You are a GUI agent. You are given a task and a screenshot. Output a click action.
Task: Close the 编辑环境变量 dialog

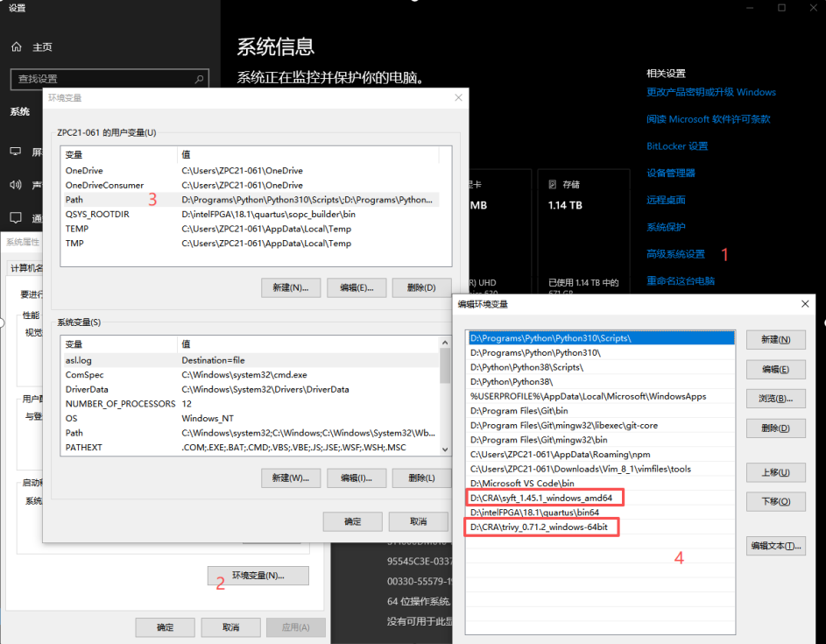804,304
